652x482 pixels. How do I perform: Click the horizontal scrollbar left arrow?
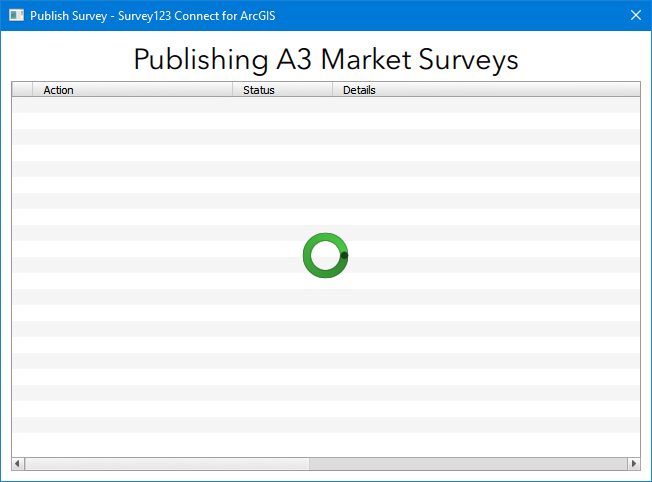pyautogui.click(x=17, y=463)
